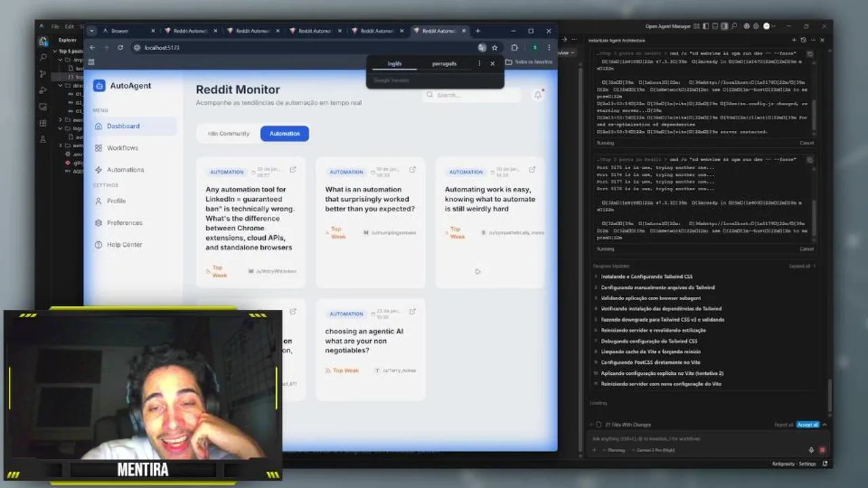Click the Search field in Reddit Monitor
This screenshot has height=488, width=868.
pyautogui.click(x=471, y=96)
